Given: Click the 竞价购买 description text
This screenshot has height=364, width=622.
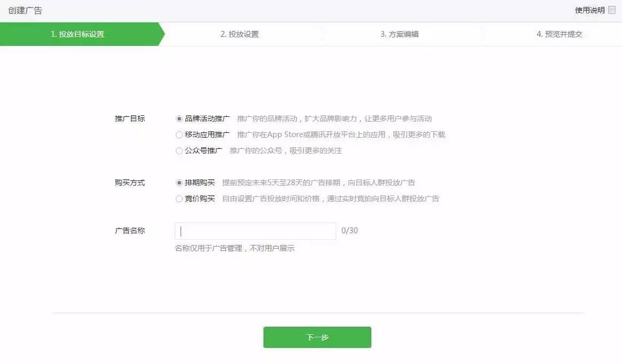Looking at the screenshot, I should tap(330, 199).
